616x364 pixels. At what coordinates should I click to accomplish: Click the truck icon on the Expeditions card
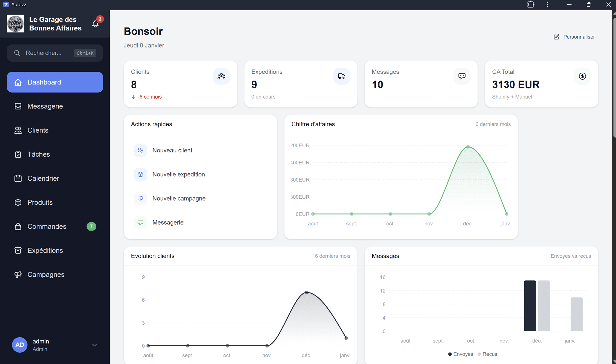tap(341, 76)
